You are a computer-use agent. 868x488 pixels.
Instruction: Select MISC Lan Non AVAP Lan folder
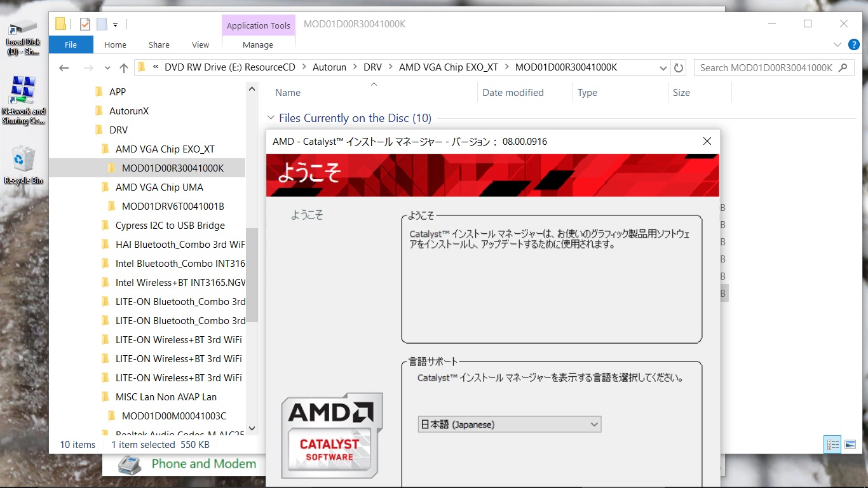pyautogui.click(x=166, y=396)
